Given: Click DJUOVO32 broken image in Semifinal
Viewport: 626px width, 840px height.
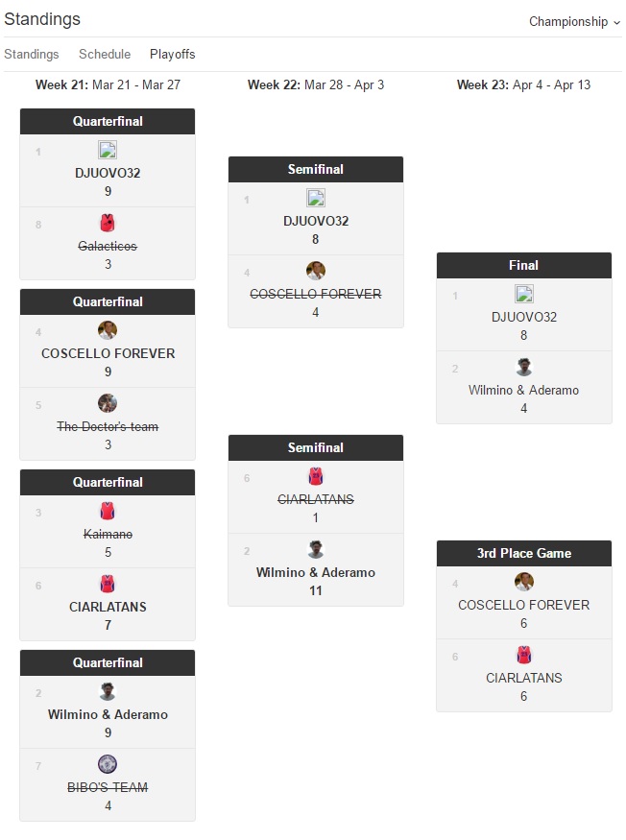Looking at the screenshot, I should [316, 198].
